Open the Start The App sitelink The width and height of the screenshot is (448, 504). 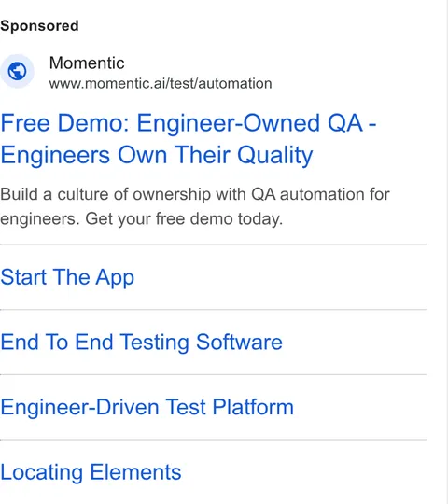click(x=67, y=277)
